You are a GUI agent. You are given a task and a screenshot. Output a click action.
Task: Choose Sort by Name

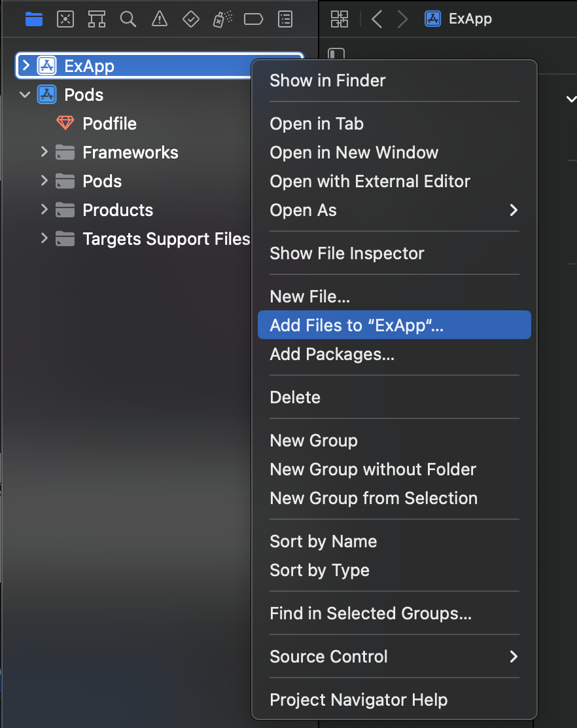click(394, 541)
